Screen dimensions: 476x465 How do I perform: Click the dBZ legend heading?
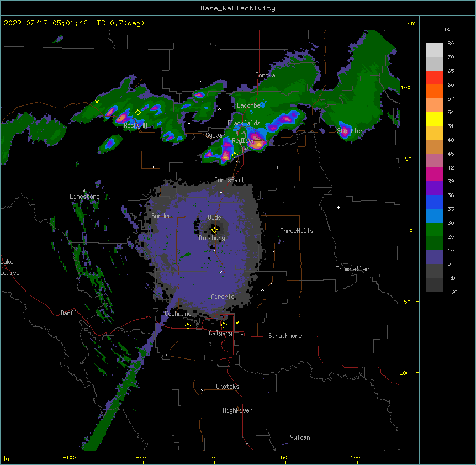tap(447, 30)
